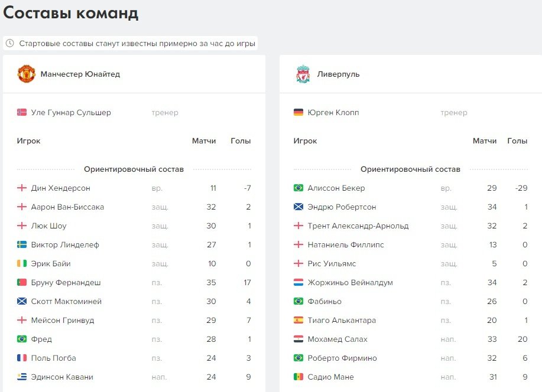Open player Поль Погба profile

coord(53,358)
